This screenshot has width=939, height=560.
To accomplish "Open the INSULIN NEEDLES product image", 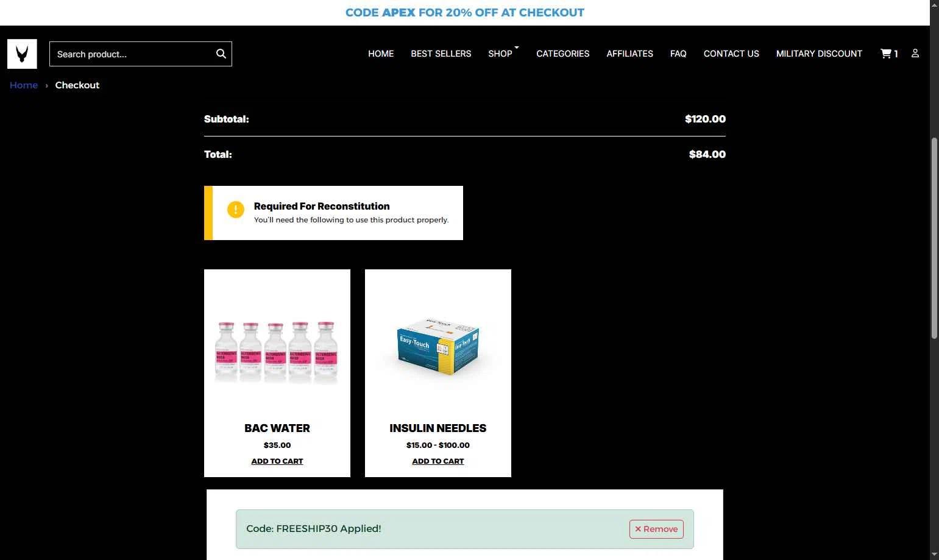I will coord(438,346).
